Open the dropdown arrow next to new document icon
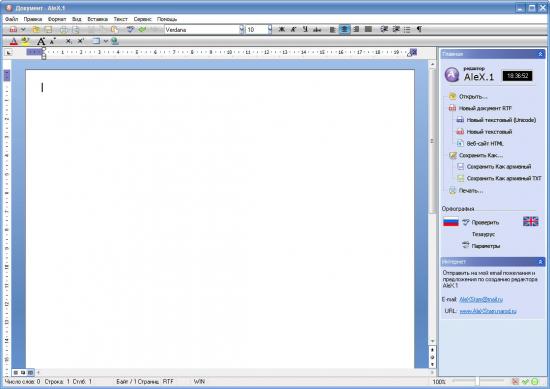Image resolution: width=550 pixels, height=389 pixels. click(23, 30)
